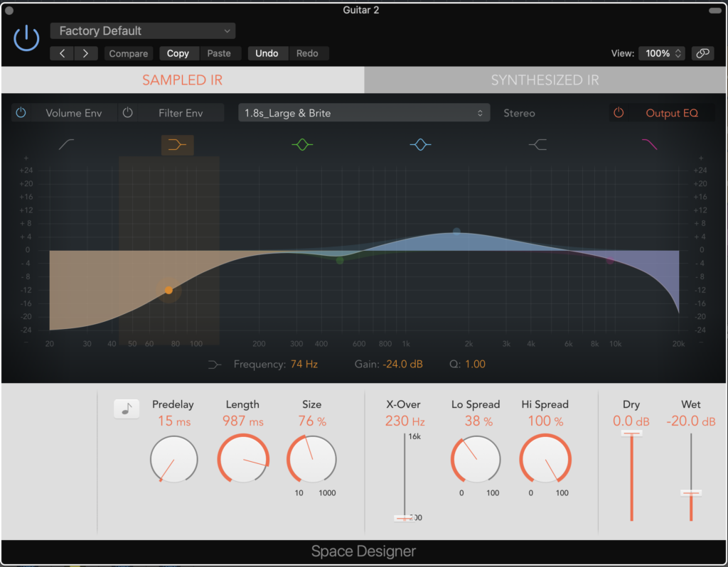Click the Frequency value 74 Hz
This screenshot has width=728, height=567.
(x=304, y=364)
